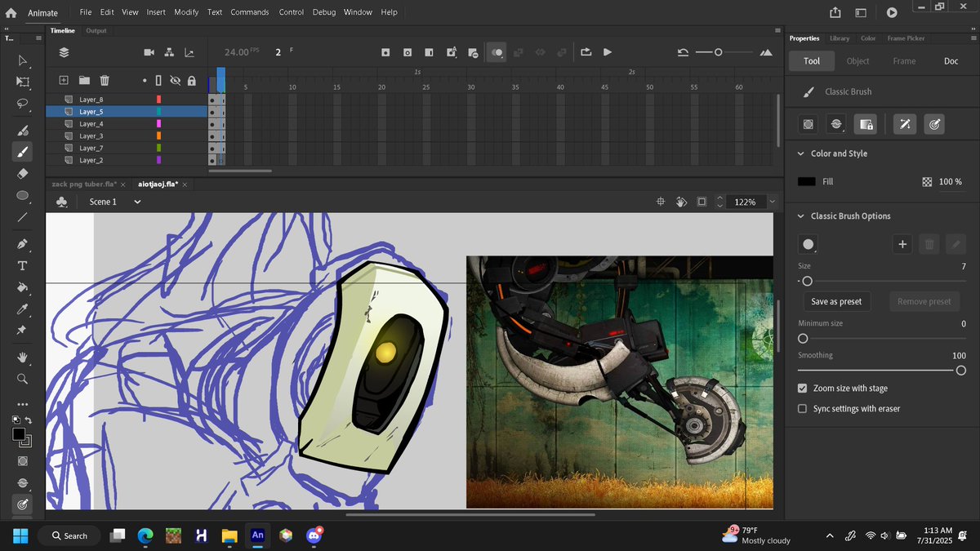This screenshot has width=980, height=551.
Task: Delete the selected layer with the trash icon
Action: click(x=104, y=80)
